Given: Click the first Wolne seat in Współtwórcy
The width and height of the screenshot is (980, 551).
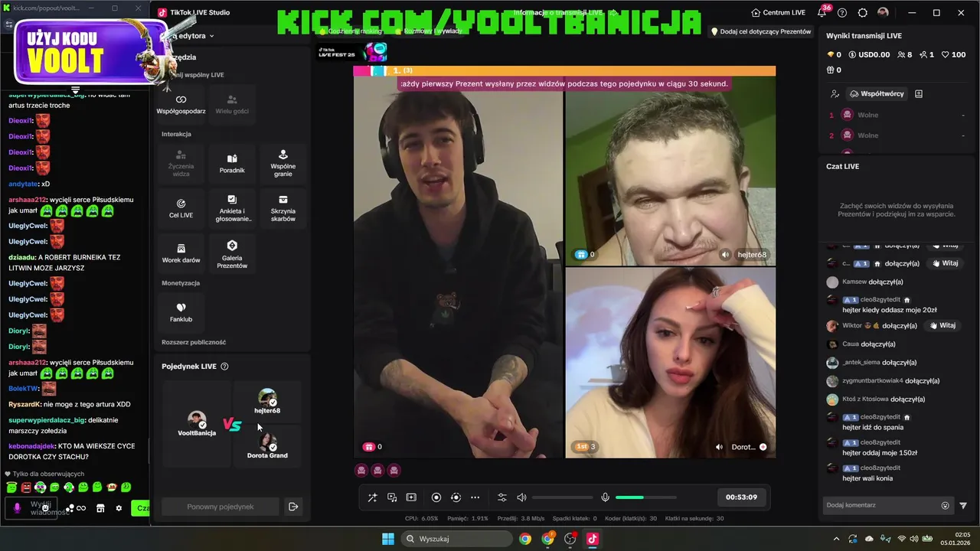Looking at the screenshot, I should [x=897, y=115].
